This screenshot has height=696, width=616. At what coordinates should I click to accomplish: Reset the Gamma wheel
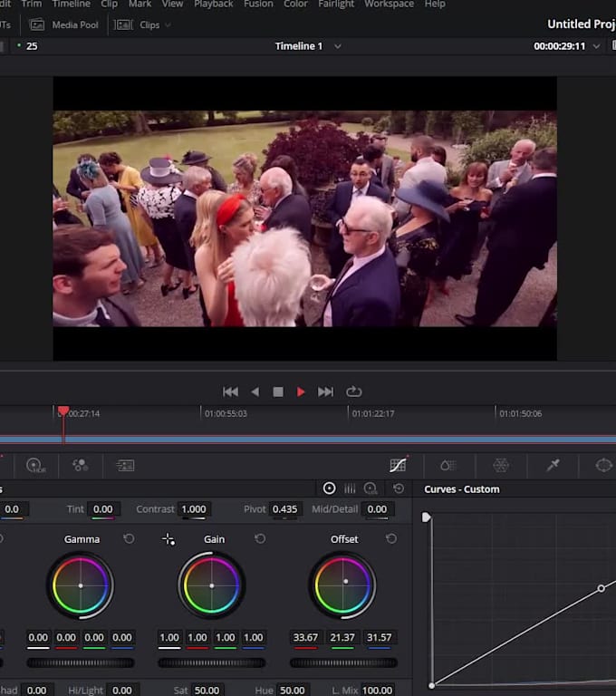click(129, 539)
